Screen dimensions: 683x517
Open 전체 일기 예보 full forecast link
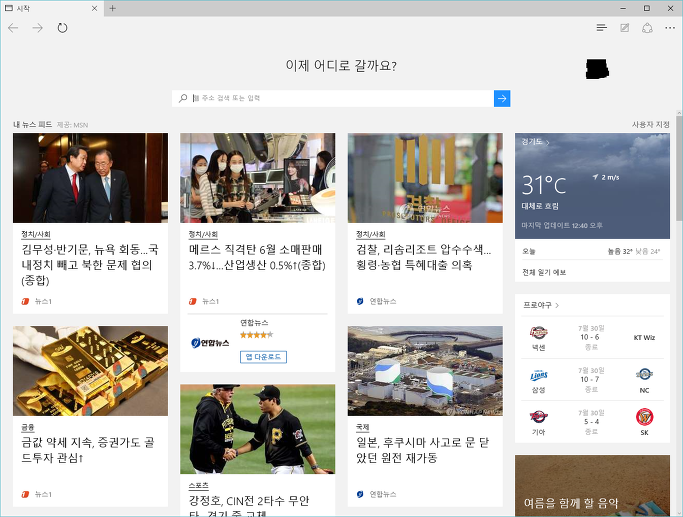(544, 272)
